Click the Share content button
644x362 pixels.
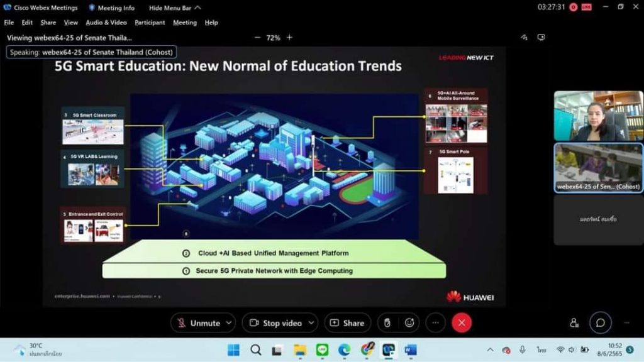(347, 323)
